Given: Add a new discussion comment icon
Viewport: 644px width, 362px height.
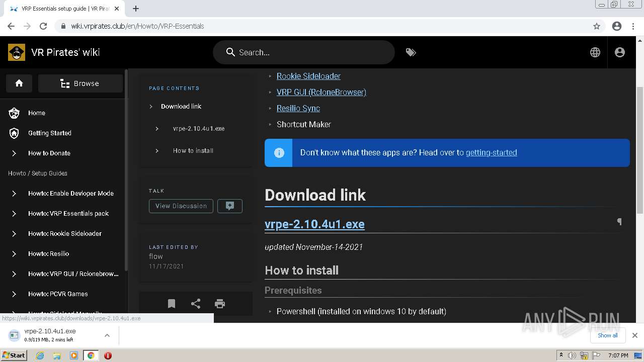Looking at the screenshot, I should [230, 206].
